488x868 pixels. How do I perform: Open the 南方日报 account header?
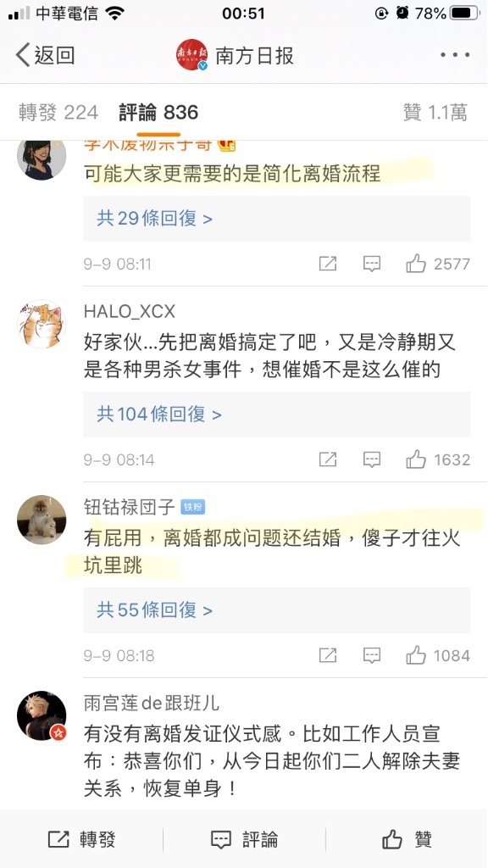(x=236, y=55)
